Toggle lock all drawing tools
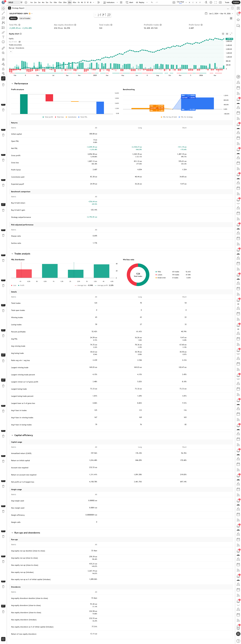241x644 pixels. point(3,69)
